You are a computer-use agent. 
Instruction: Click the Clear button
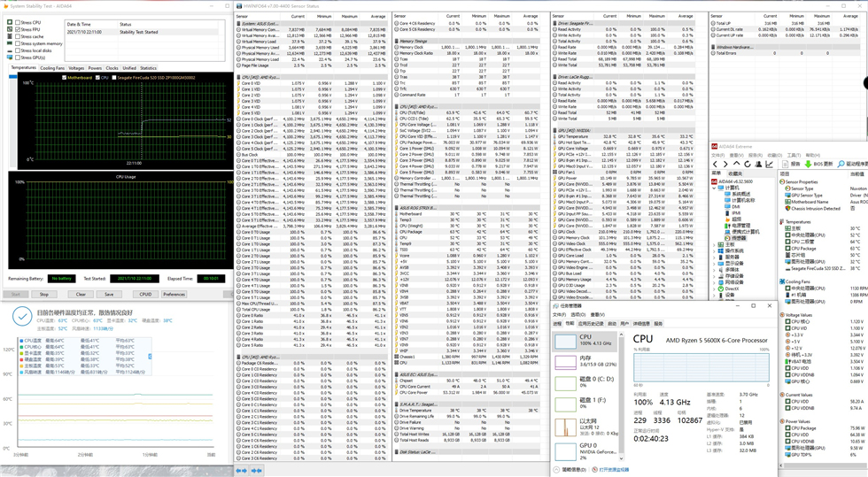point(81,295)
